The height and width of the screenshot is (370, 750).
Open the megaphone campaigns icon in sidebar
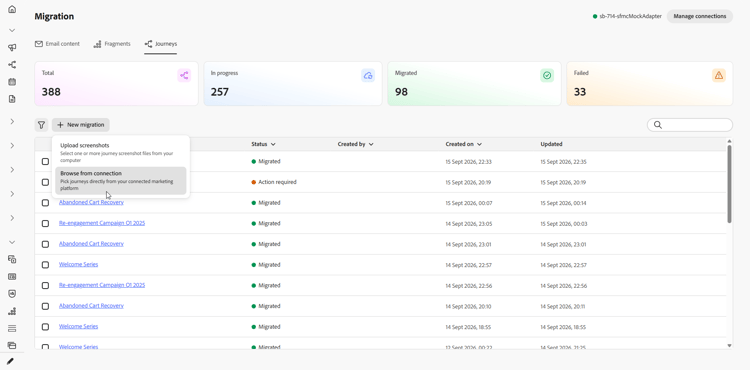(x=12, y=47)
